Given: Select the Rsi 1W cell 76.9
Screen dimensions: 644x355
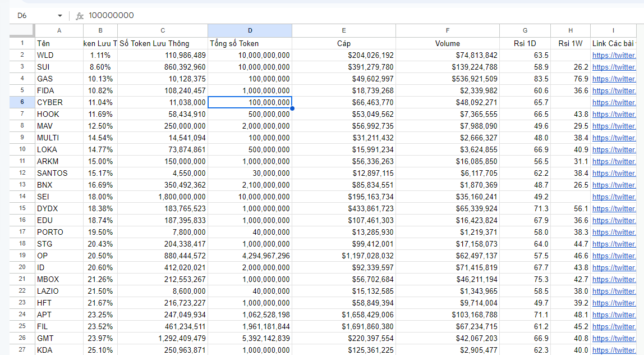Looking at the screenshot, I should (x=571, y=79).
